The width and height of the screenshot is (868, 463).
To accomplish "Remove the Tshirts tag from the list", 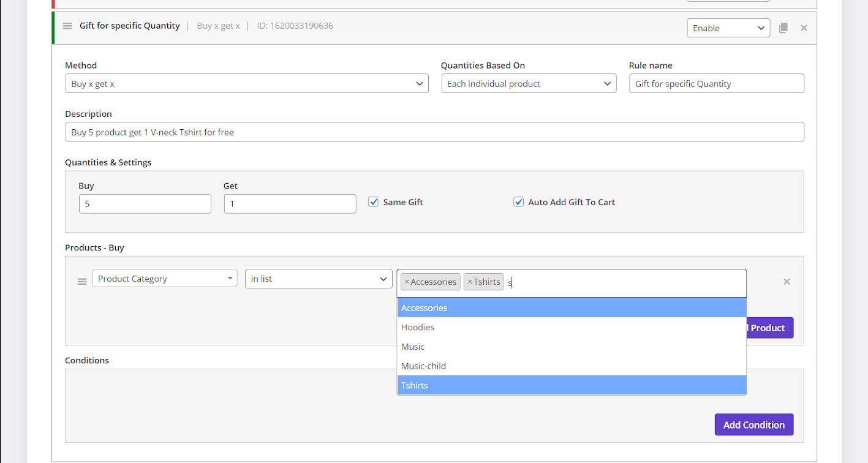I will (470, 282).
